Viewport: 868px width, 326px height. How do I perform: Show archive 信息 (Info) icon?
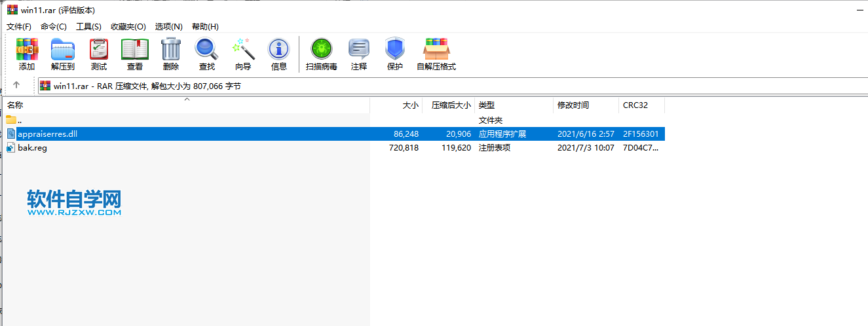pos(279,54)
